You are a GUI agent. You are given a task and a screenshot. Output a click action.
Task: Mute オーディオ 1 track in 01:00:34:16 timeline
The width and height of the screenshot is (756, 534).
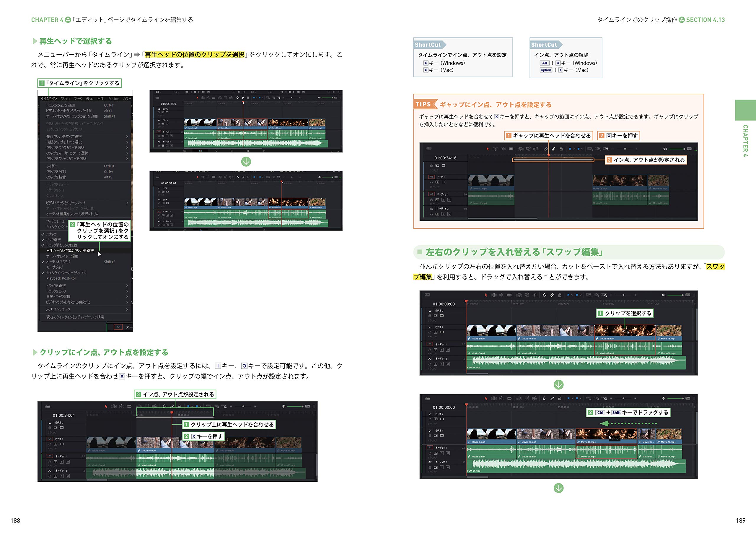coord(449,200)
